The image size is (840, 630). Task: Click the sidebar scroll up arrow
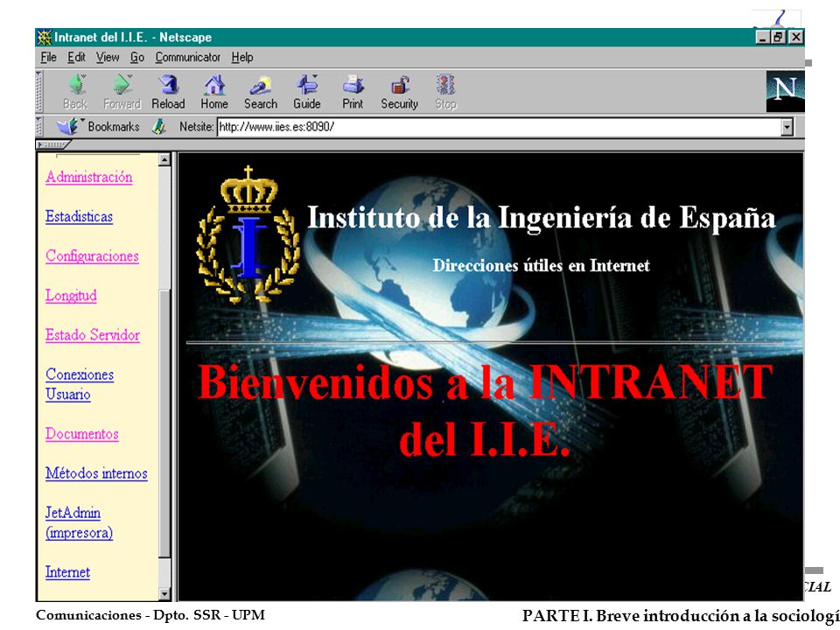pos(164,159)
